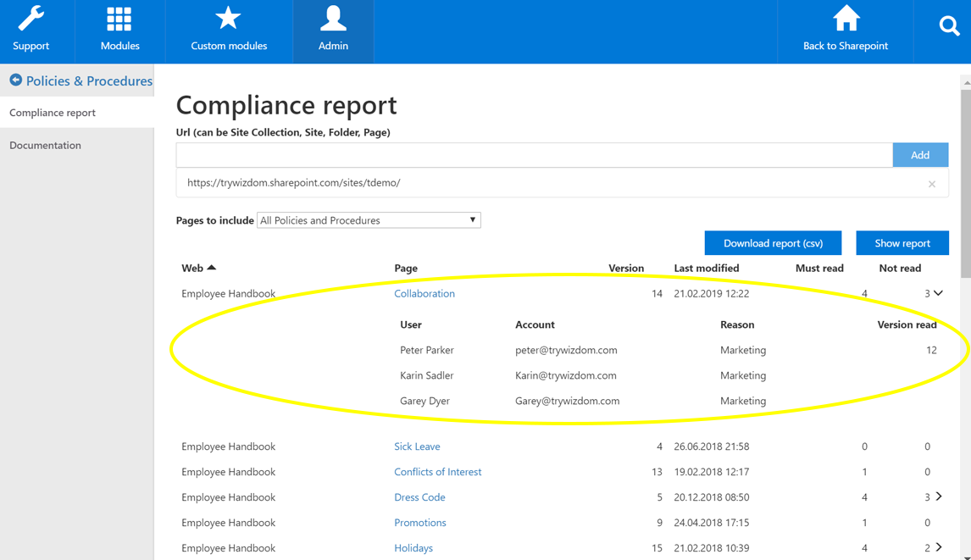Screen dimensions: 971x560
Task: Expand the Holidays not-read details
Action: 938,547
